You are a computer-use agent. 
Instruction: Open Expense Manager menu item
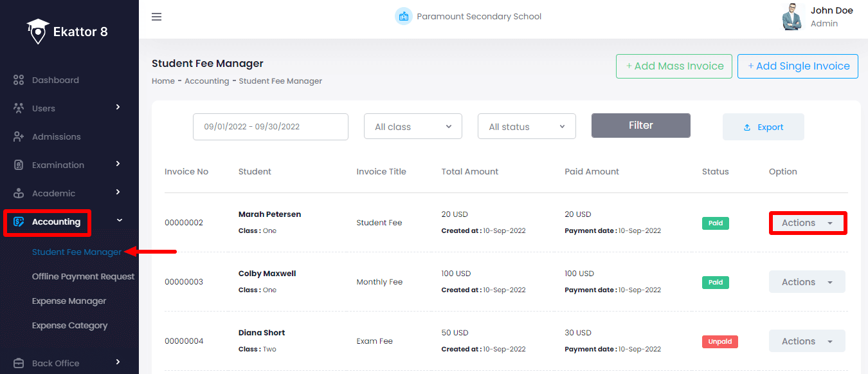69,301
